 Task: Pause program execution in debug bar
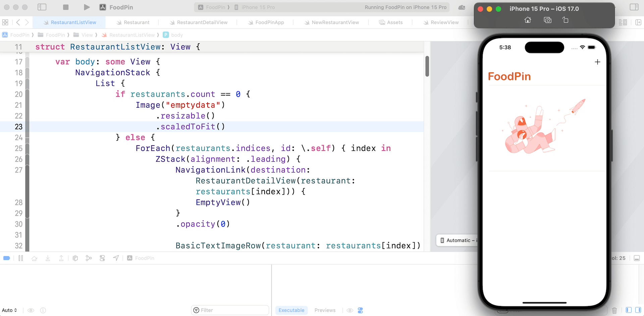click(21, 258)
